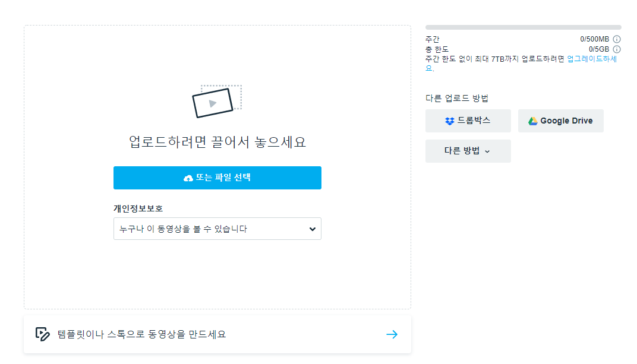Image resolution: width=637 pixels, height=364 pixels.
Task: Click the '또는 파일 선택' upload button
Action: (217, 178)
